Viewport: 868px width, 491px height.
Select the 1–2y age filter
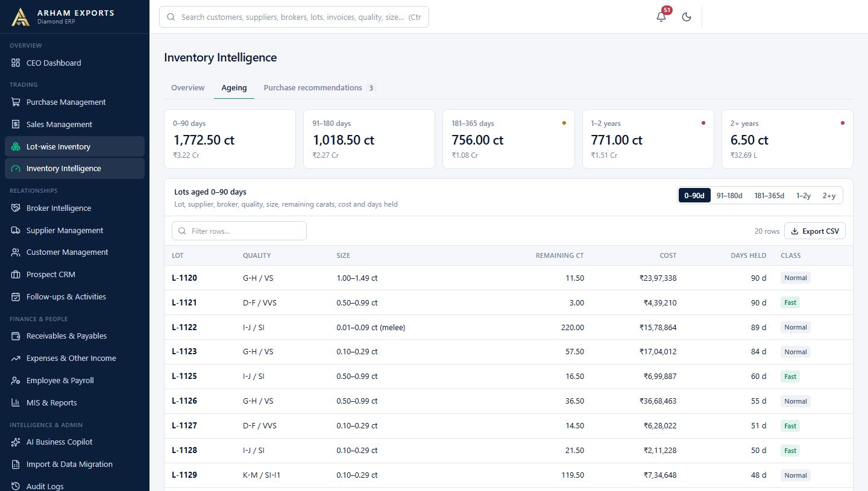coord(804,196)
